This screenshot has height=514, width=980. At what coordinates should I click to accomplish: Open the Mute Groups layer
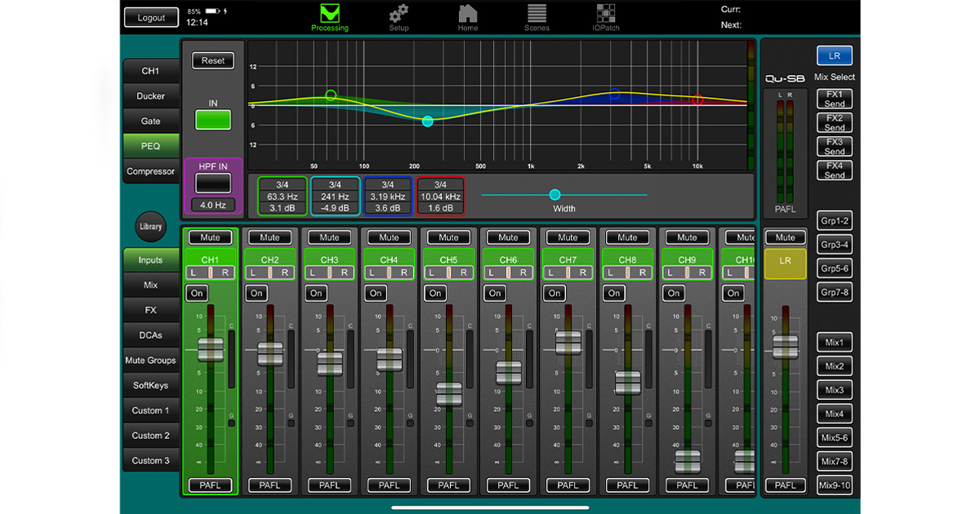[x=150, y=361]
